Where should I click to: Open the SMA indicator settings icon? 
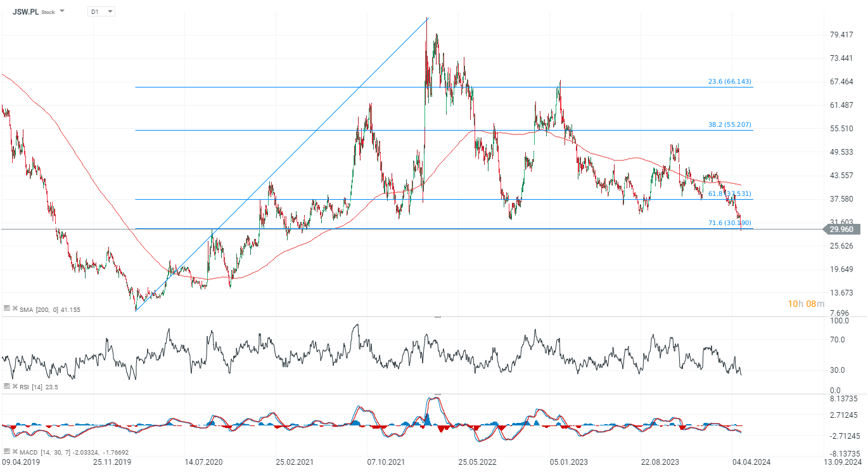pyautogui.click(x=7, y=308)
